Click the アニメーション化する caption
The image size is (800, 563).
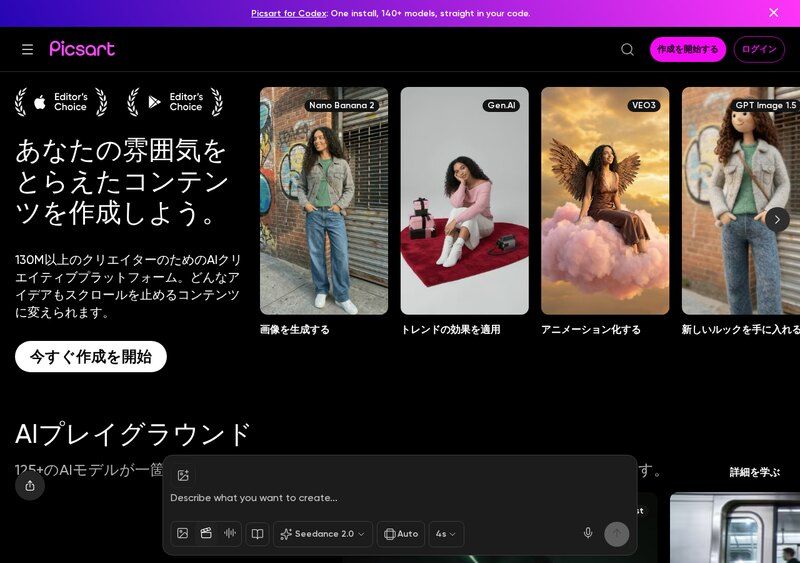point(591,330)
